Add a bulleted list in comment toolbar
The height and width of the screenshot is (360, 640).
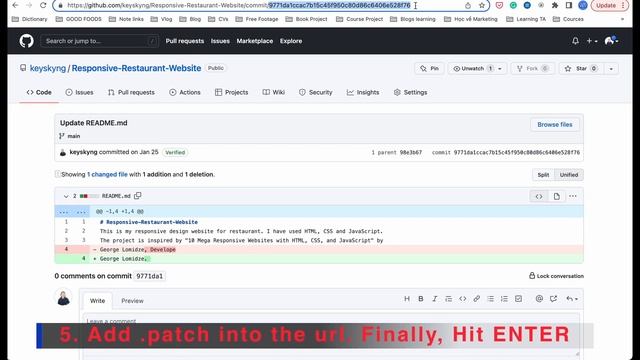(x=491, y=299)
